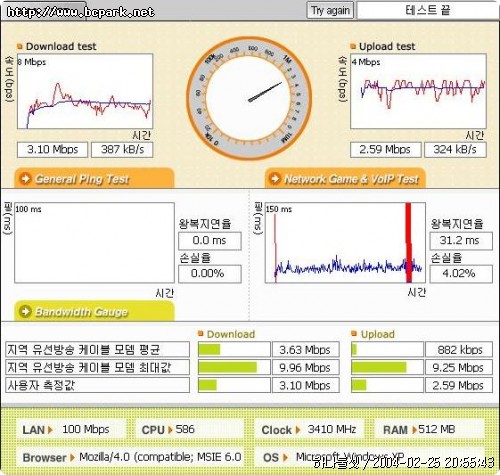Click the 3.63 Mbps download bar

click(x=234, y=349)
